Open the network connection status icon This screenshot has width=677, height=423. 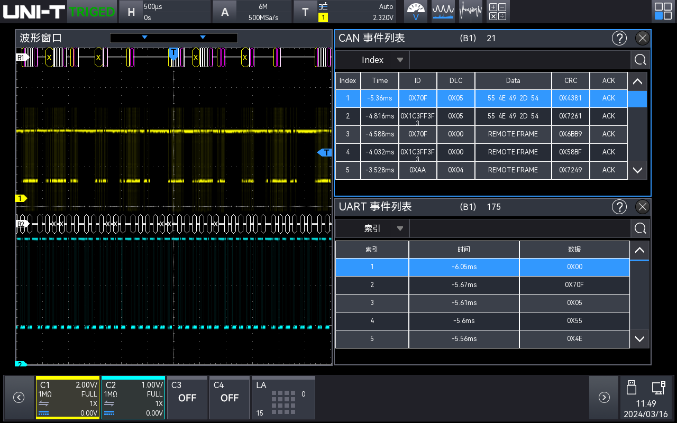(658, 387)
